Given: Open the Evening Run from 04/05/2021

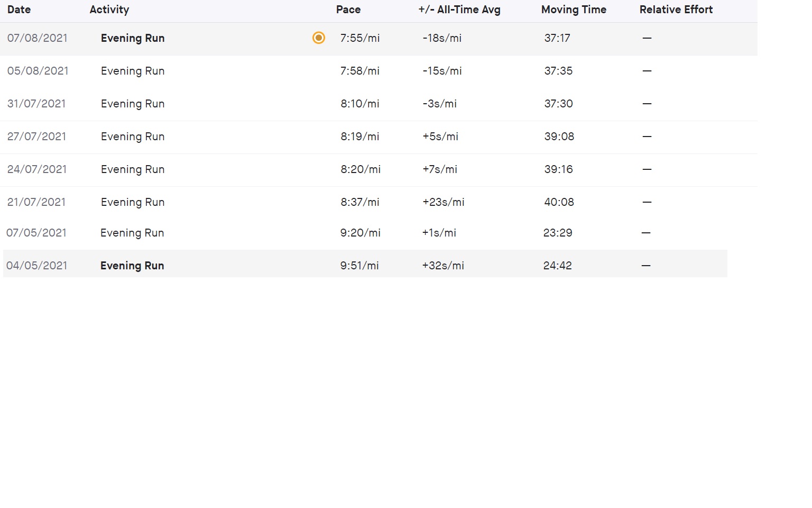Looking at the screenshot, I should (132, 266).
